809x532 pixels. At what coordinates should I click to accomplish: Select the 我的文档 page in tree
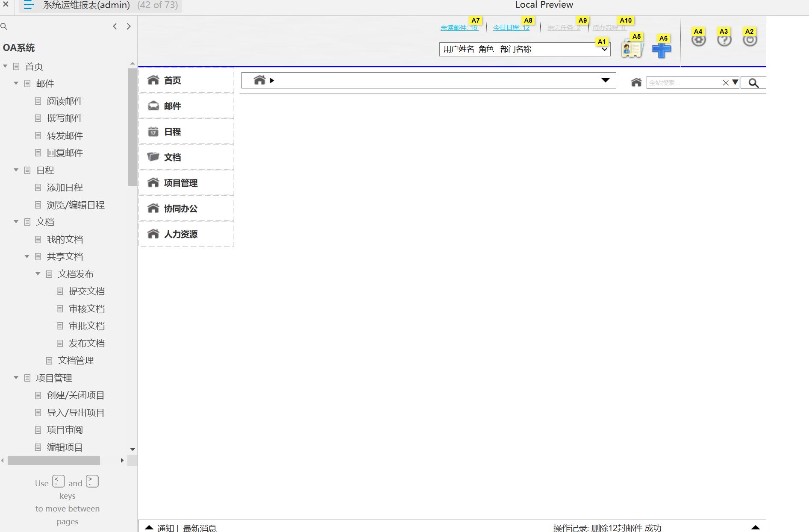[65, 239]
